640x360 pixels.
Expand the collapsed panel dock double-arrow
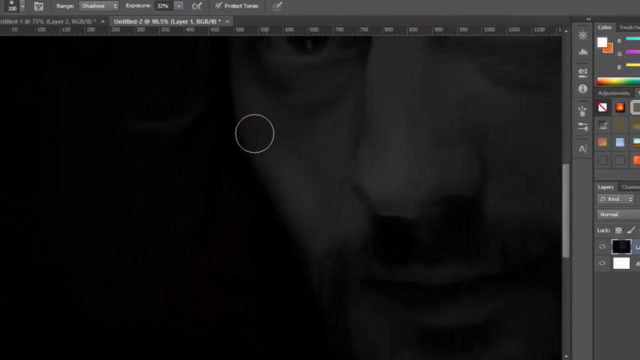pyautogui.click(x=588, y=19)
